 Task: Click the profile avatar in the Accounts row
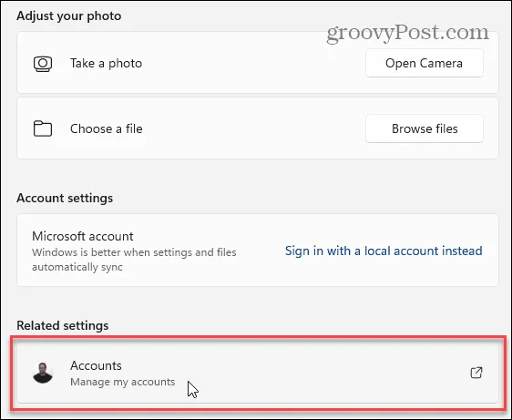(43, 373)
